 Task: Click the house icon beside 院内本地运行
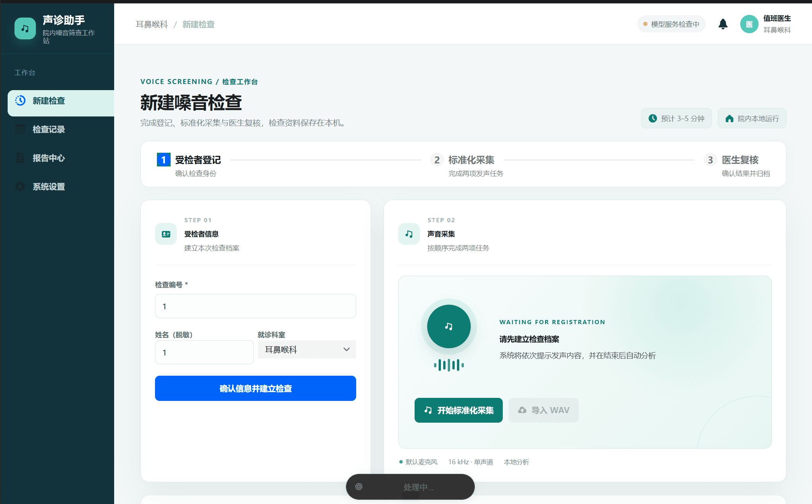tap(729, 118)
